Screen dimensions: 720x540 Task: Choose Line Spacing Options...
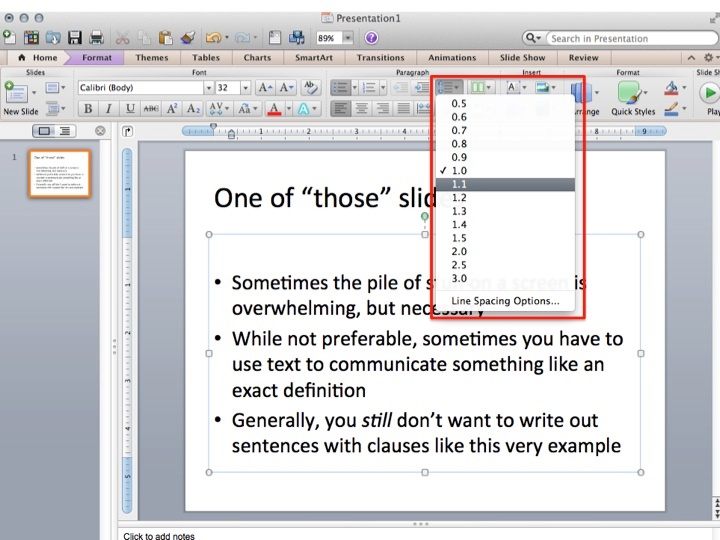505,301
